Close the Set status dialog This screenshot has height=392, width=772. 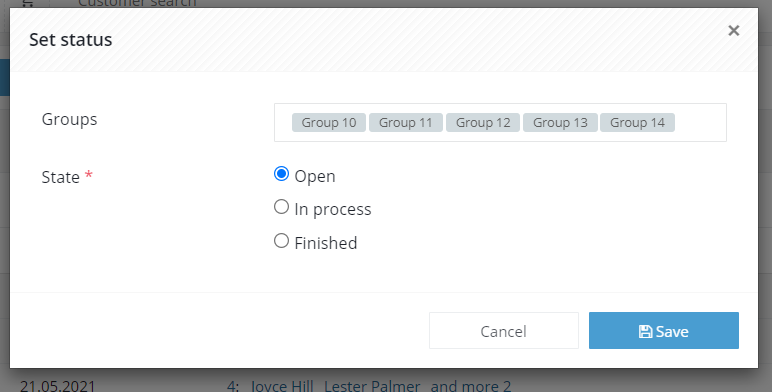point(734,31)
